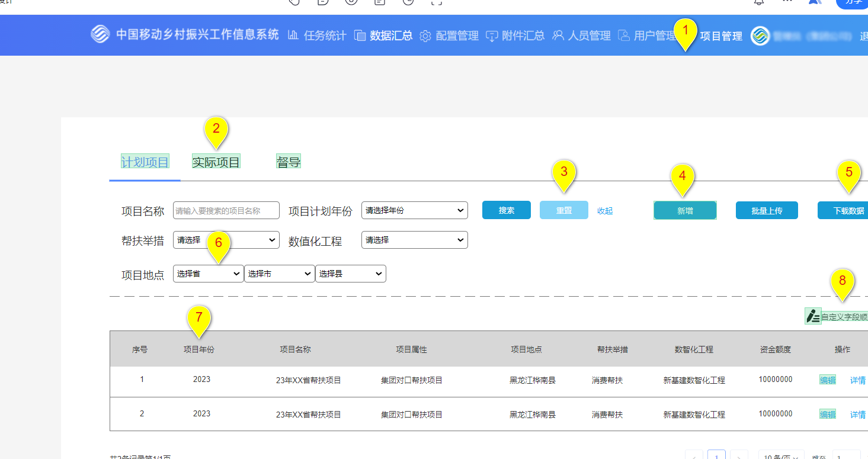Open the 选择县 county dropdown
868x459 pixels.
click(x=351, y=274)
